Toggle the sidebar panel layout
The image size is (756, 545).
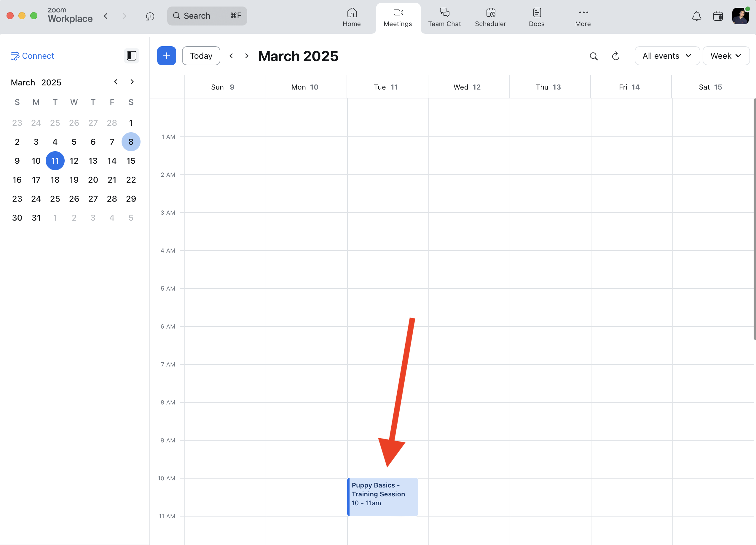point(131,56)
